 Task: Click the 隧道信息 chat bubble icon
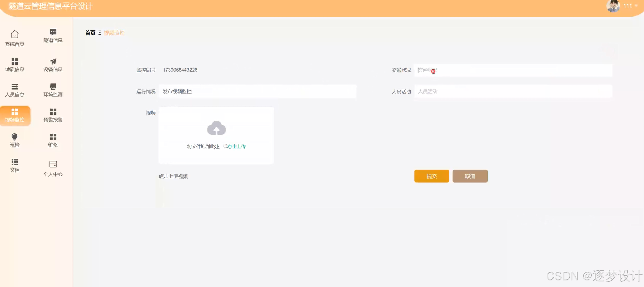[x=53, y=32]
